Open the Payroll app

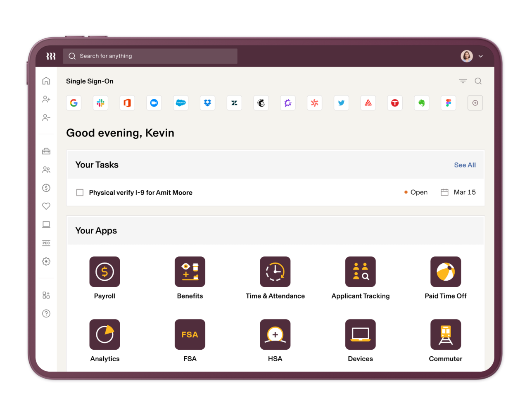point(104,272)
